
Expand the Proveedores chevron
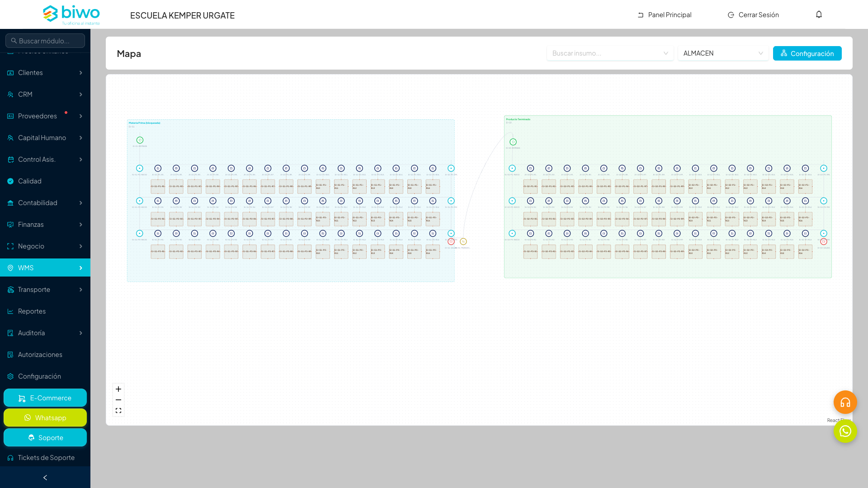81,116
